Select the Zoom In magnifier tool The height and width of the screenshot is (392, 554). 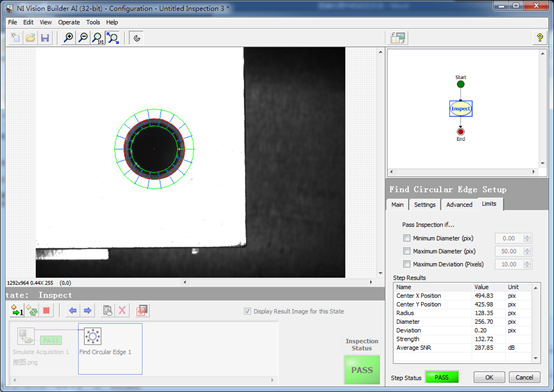tap(68, 38)
